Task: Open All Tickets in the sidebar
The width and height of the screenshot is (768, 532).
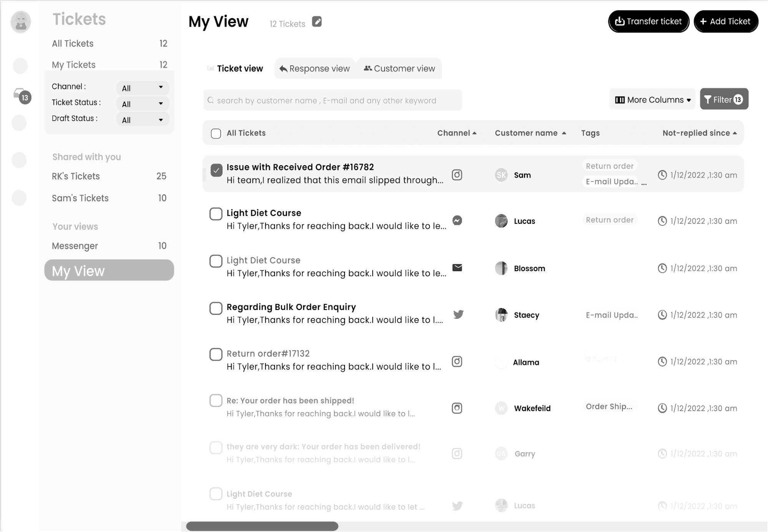Action: [x=109, y=43]
